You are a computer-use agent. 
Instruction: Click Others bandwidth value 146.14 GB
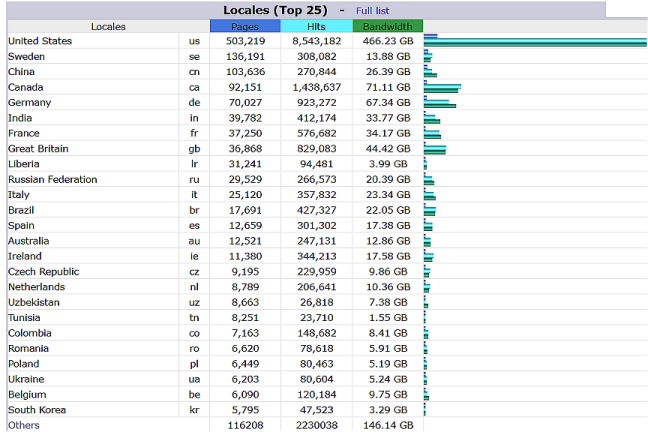point(388,425)
